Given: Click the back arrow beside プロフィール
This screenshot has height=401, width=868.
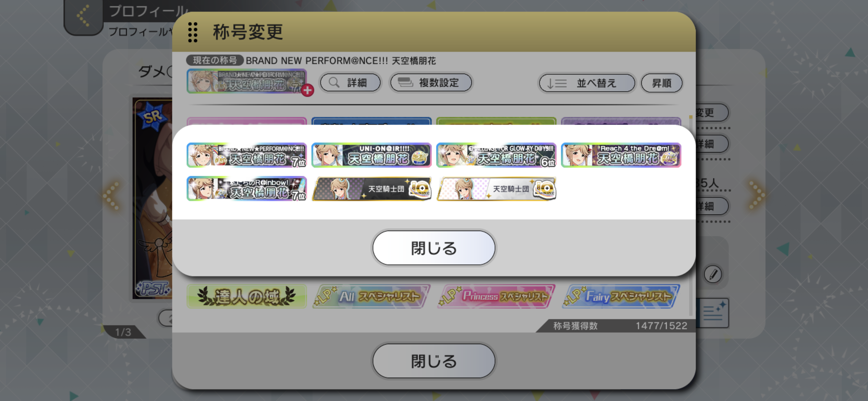Looking at the screenshot, I should [x=83, y=16].
